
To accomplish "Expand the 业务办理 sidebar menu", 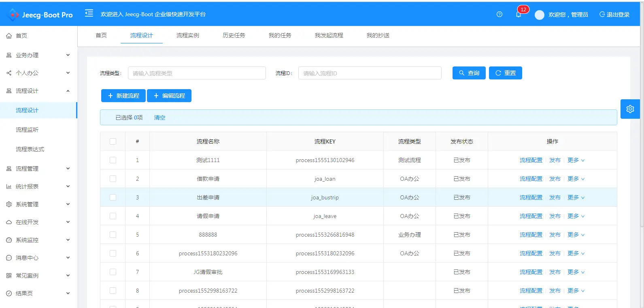I will tap(38, 55).
